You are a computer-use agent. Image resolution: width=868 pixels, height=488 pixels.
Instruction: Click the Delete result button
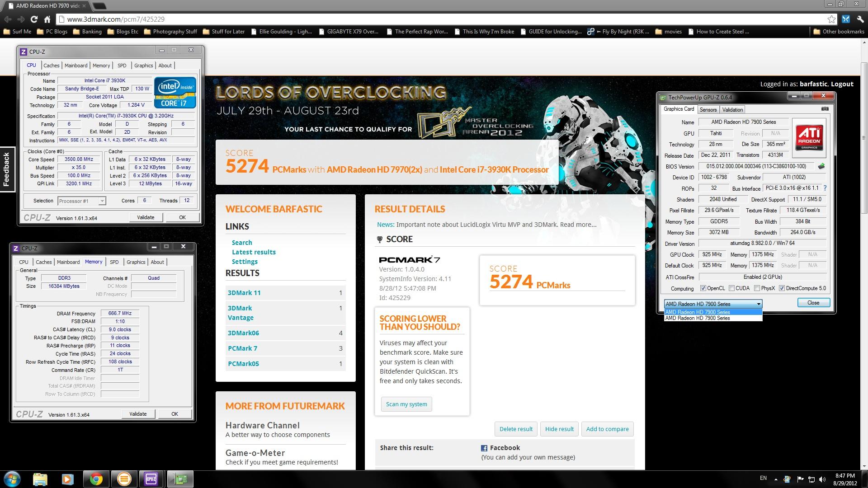tap(516, 429)
